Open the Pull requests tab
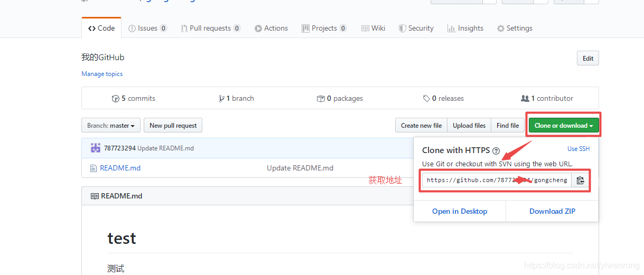 coord(210,28)
